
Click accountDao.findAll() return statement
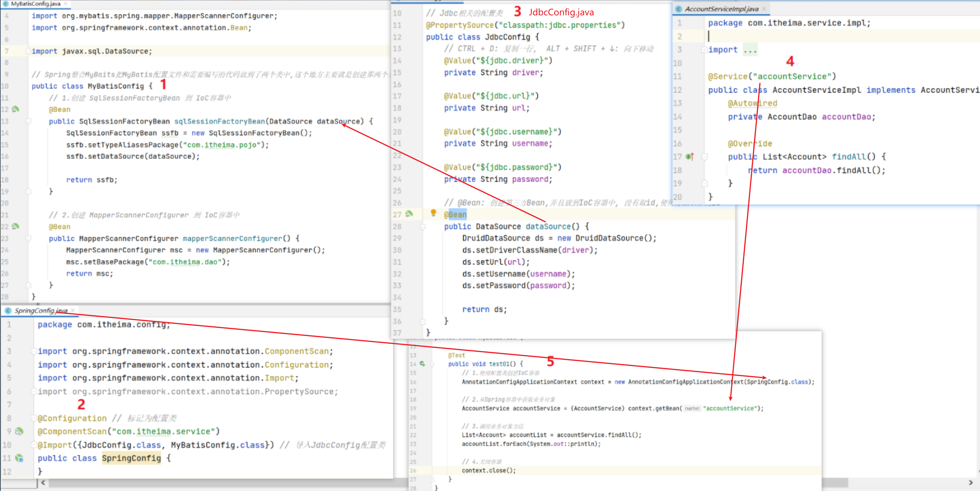click(817, 170)
